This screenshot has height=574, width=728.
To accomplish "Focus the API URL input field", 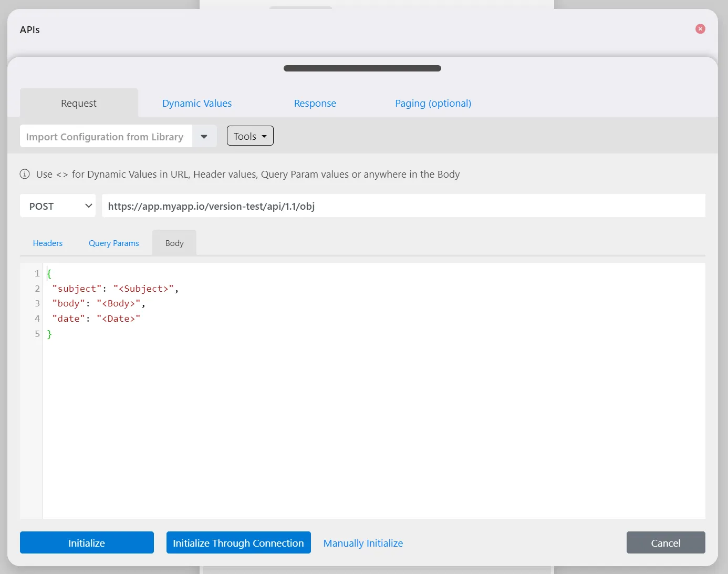I will [x=403, y=206].
